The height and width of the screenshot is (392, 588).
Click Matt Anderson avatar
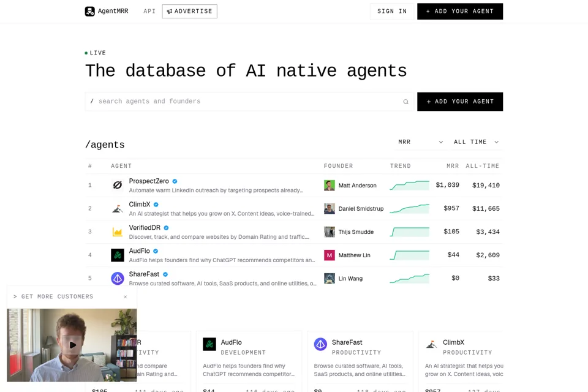point(330,186)
